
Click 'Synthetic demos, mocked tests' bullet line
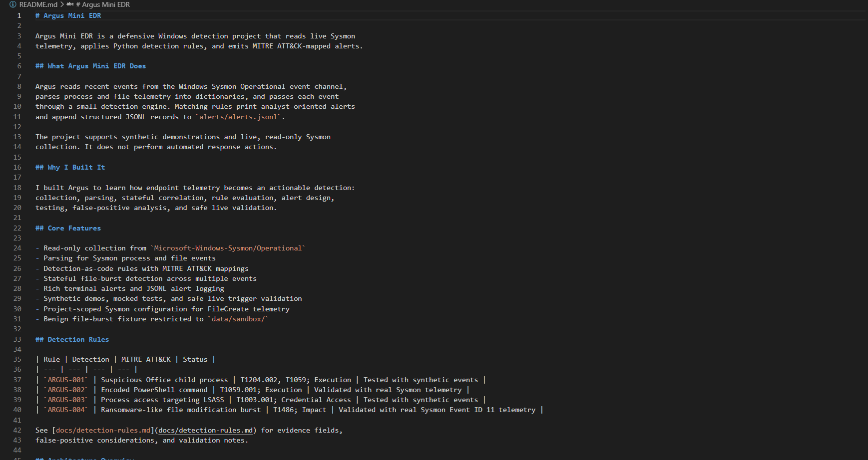click(x=172, y=298)
